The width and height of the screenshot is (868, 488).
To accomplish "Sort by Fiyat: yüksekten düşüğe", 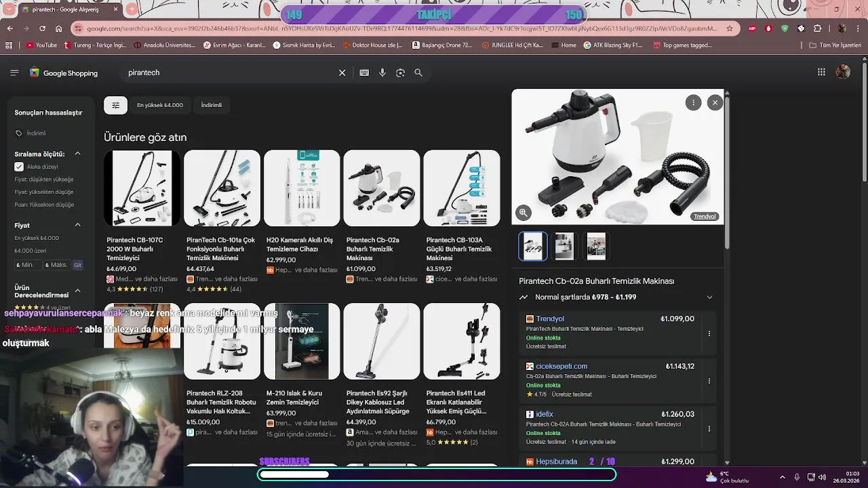I will [x=44, y=192].
